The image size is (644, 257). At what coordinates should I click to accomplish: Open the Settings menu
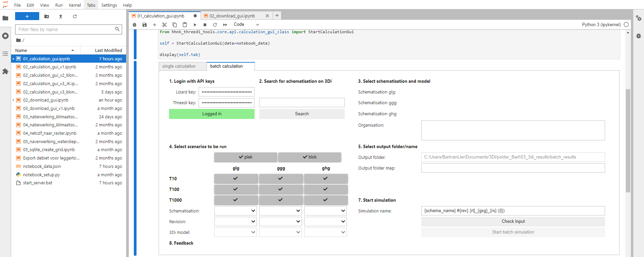109,5
